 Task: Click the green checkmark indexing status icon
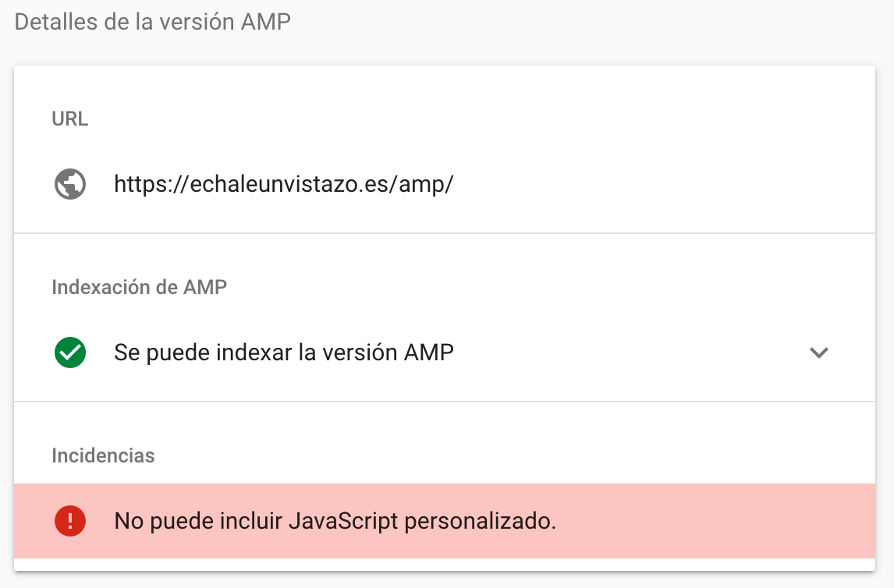[x=70, y=352]
